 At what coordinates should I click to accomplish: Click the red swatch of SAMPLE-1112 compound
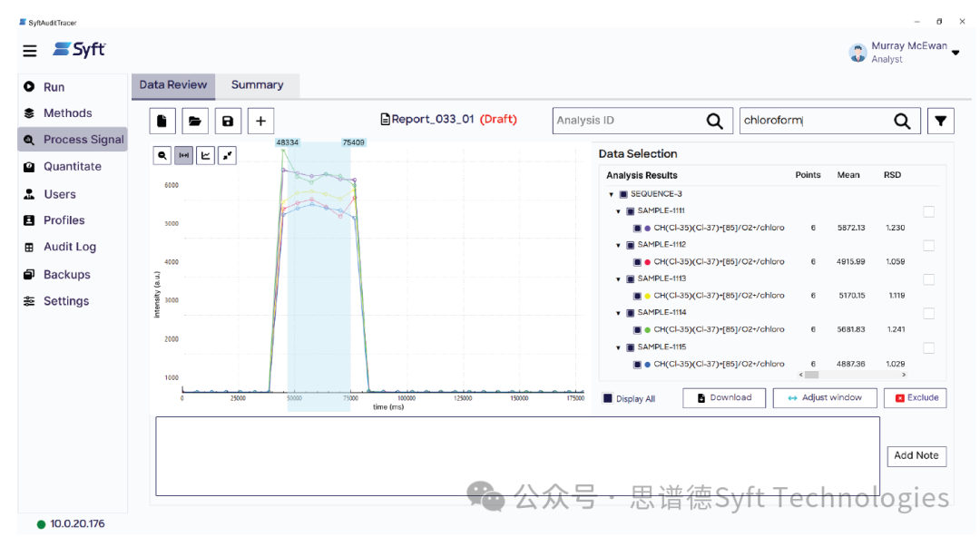pos(648,262)
